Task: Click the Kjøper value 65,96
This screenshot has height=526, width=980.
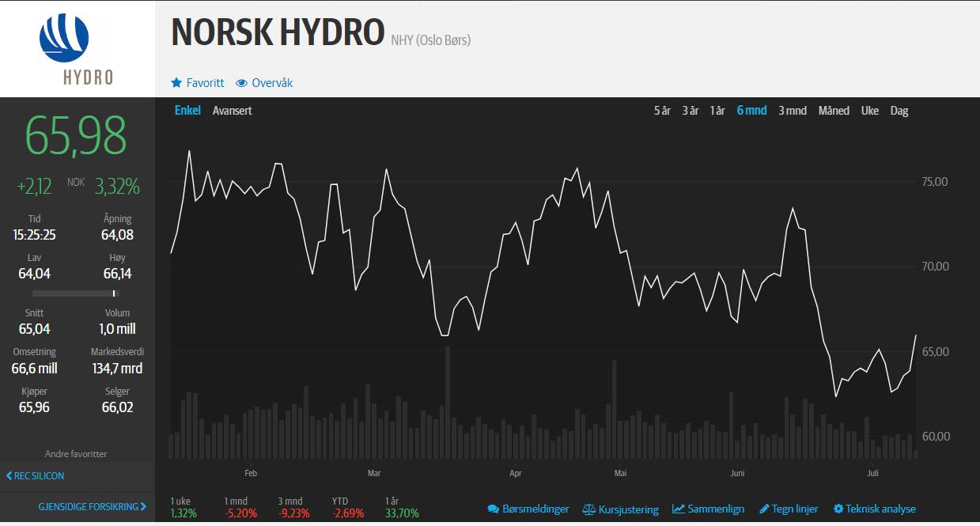Action: (34, 407)
